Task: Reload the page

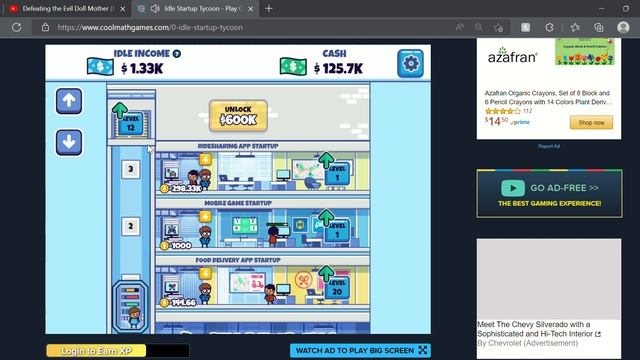Action: [16, 27]
